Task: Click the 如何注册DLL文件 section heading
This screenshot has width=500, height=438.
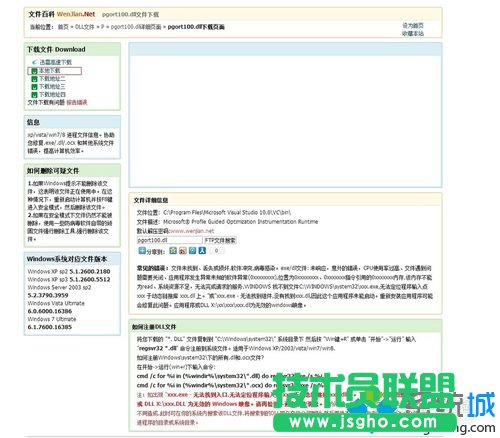Action: [154, 327]
